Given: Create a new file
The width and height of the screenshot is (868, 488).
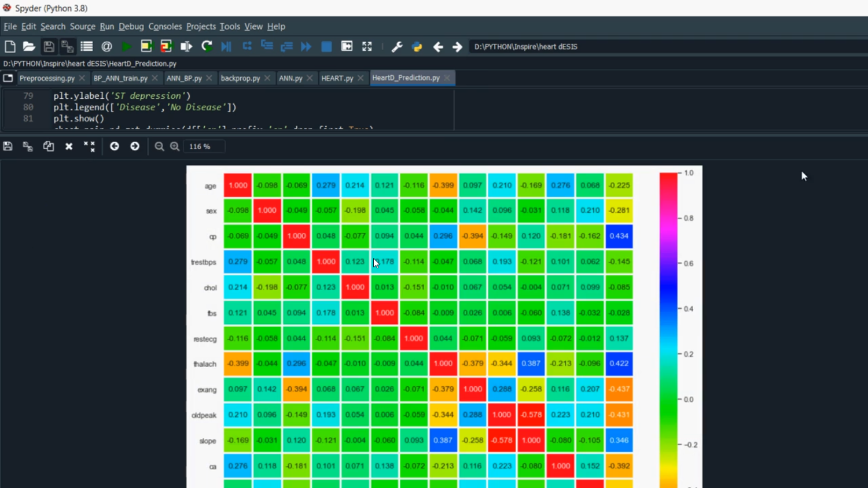Looking at the screenshot, I should point(9,46).
